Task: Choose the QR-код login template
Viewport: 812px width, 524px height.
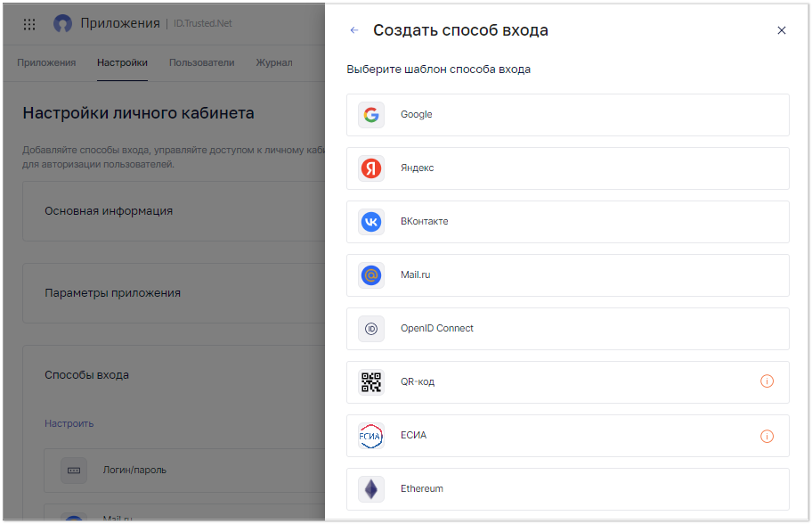Action: point(567,382)
